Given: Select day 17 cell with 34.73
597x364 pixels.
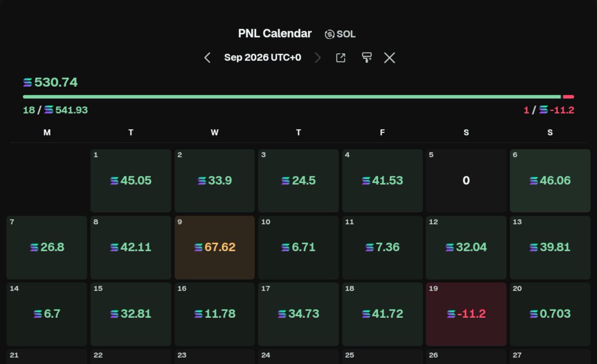Looking at the screenshot, I should (x=298, y=314).
